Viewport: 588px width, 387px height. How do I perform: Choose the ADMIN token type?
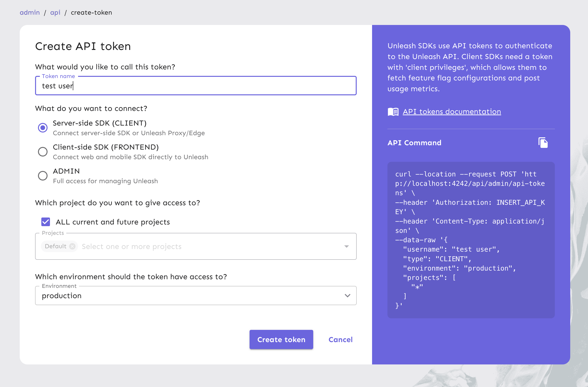pyautogui.click(x=43, y=175)
